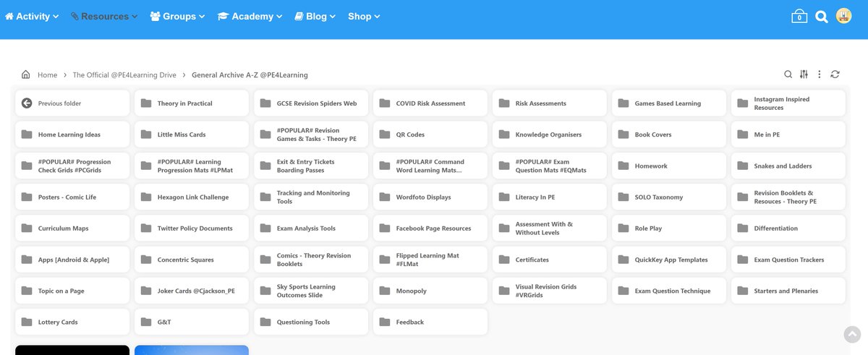Open COVID Risk Assessment folder
Viewport: 868px width, 355px height.
coord(430,103)
